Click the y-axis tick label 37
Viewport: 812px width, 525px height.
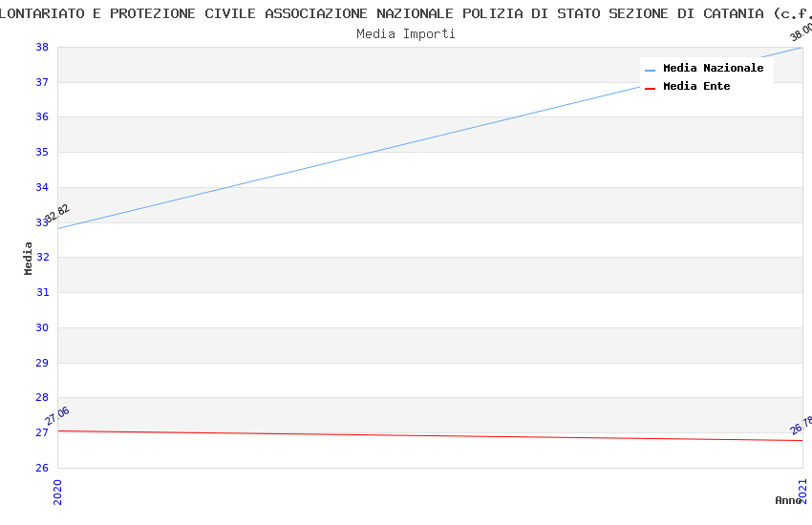[42, 82]
